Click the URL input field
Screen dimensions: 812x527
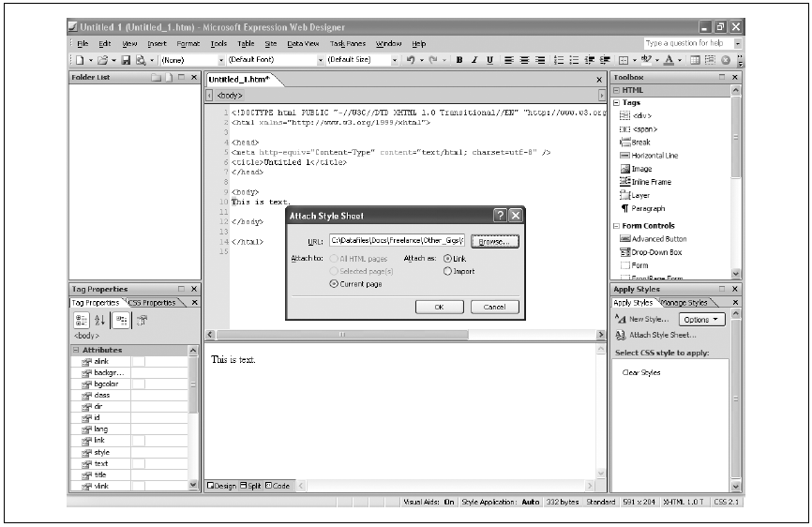398,241
